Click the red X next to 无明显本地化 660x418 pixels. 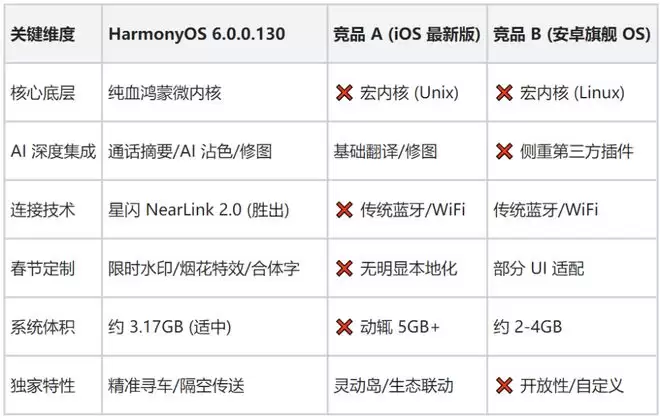click(x=344, y=269)
